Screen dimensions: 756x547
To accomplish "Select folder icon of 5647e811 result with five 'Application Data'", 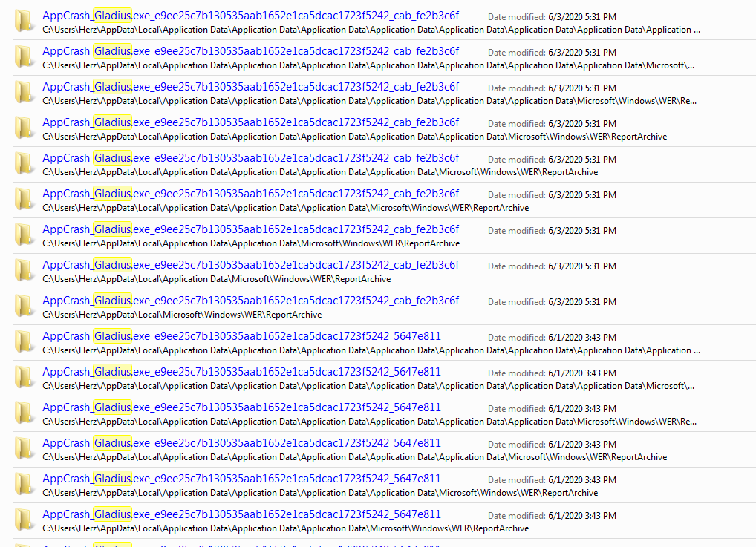I will [x=24, y=449].
